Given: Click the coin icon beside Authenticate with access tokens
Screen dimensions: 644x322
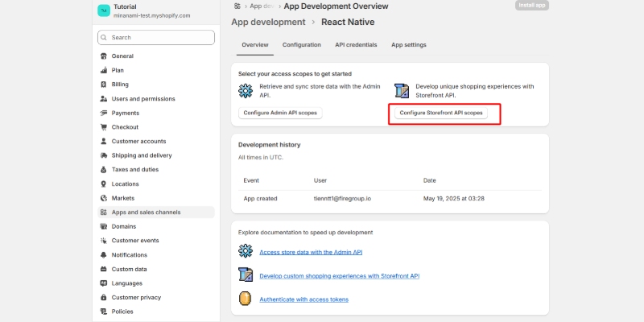Looking at the screenshot, I should 246,298.
